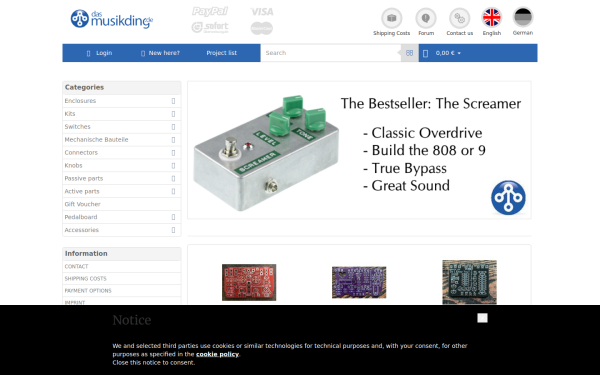Expand the Switches category arrow
Viewport: 600px width, 375px height.
173,127
